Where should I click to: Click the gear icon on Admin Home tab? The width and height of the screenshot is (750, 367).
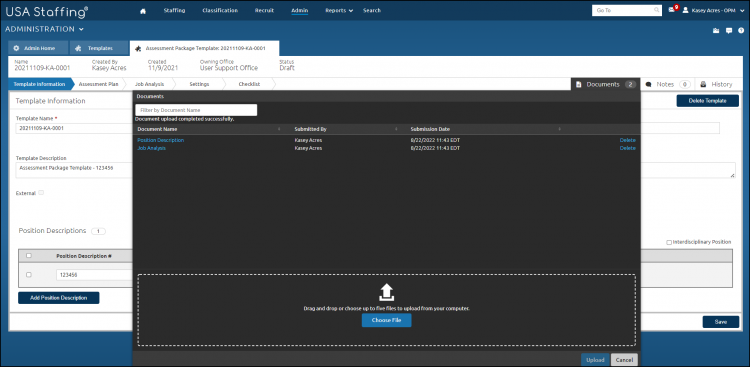(x=16, y=48)
